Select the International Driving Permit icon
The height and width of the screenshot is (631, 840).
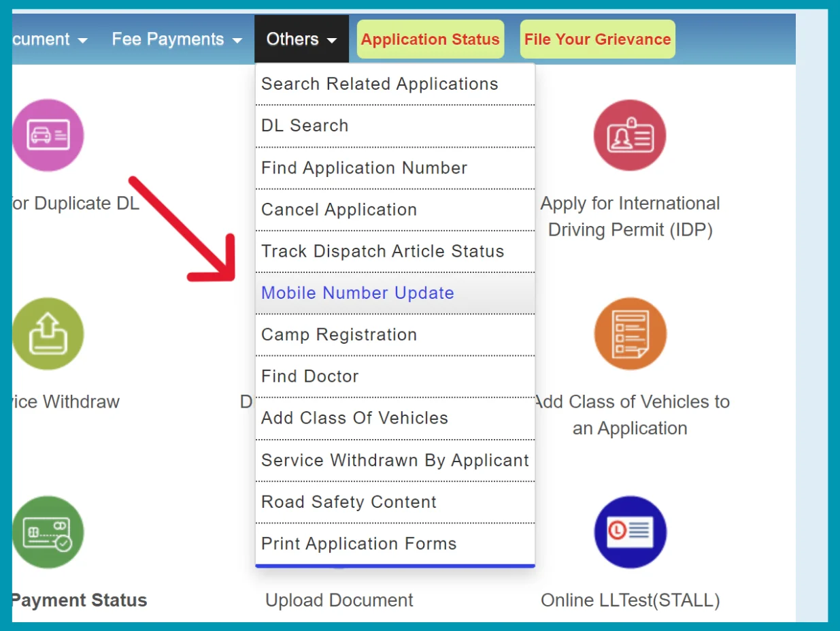[629, 134]
